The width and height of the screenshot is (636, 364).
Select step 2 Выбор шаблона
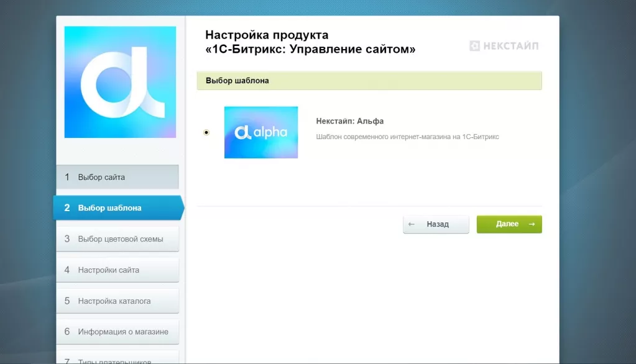[119, 208]
